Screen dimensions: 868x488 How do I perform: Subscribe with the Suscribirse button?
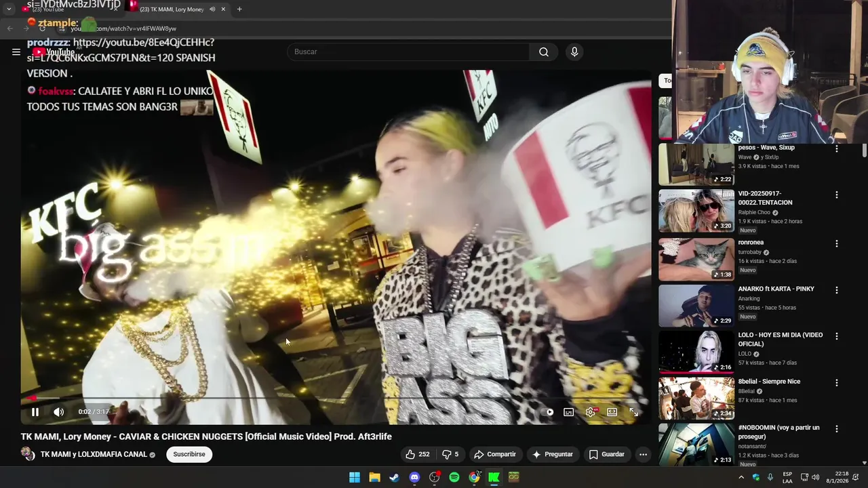click(x=189, y=454)
